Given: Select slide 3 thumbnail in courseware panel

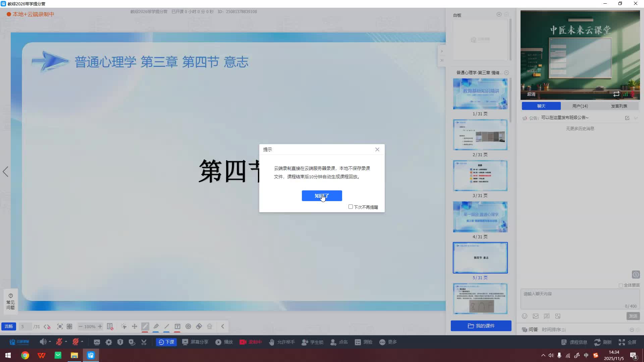Looking at the screenshot, I should pos(480,176).
